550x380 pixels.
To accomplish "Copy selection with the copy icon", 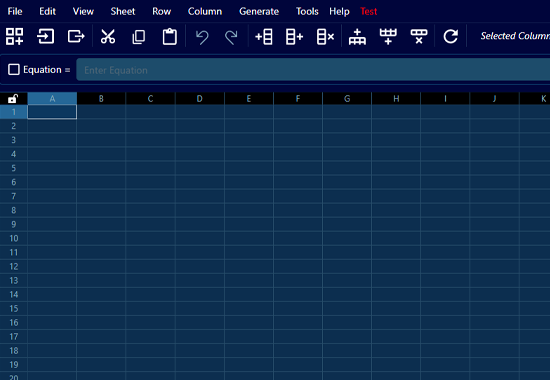I will tap(139, 36).
